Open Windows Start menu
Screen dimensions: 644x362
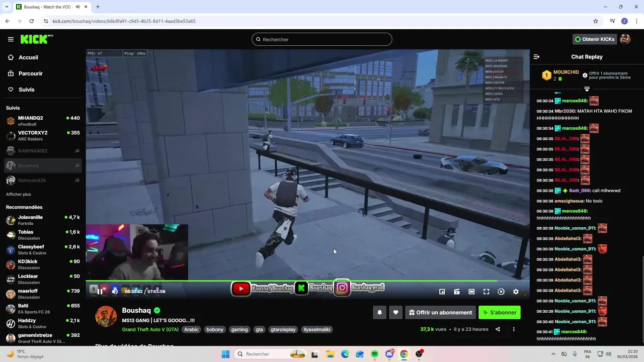tap(225, 354)
